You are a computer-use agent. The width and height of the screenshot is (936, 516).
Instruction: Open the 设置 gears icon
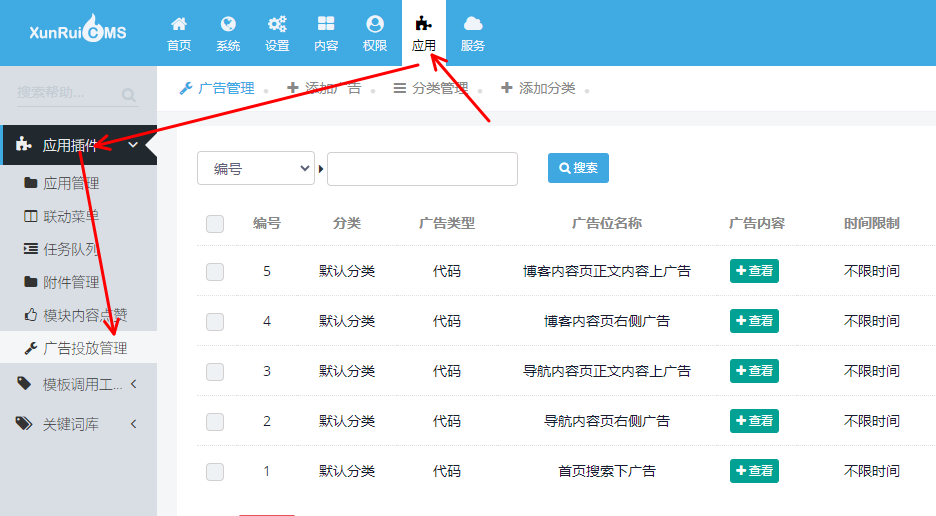click(x=277, y=24)
